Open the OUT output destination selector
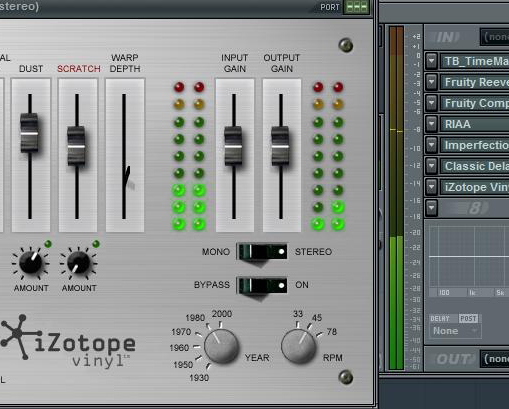The height and width of the screenshot is (409, 509). pyautogui.click(x=495, y=359)
